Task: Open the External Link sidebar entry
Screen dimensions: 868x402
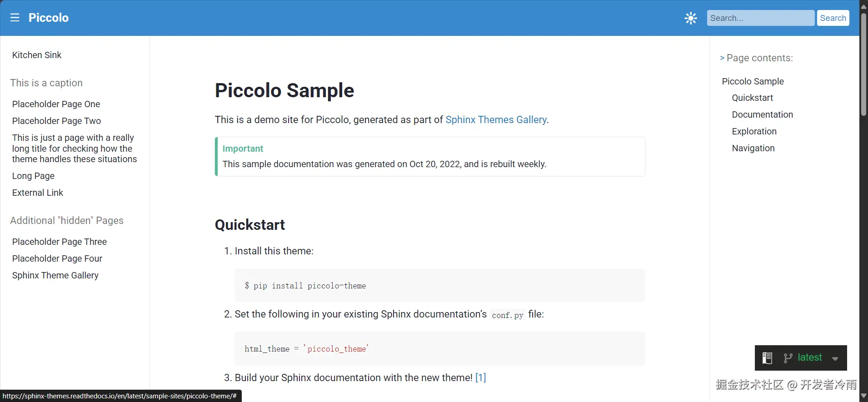Action: point(38,193)
